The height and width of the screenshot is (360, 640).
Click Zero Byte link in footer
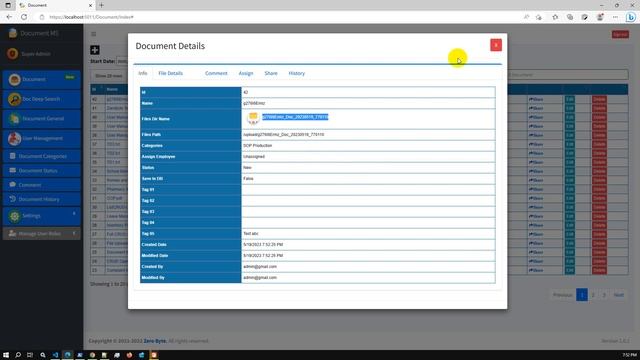point(155,341)
